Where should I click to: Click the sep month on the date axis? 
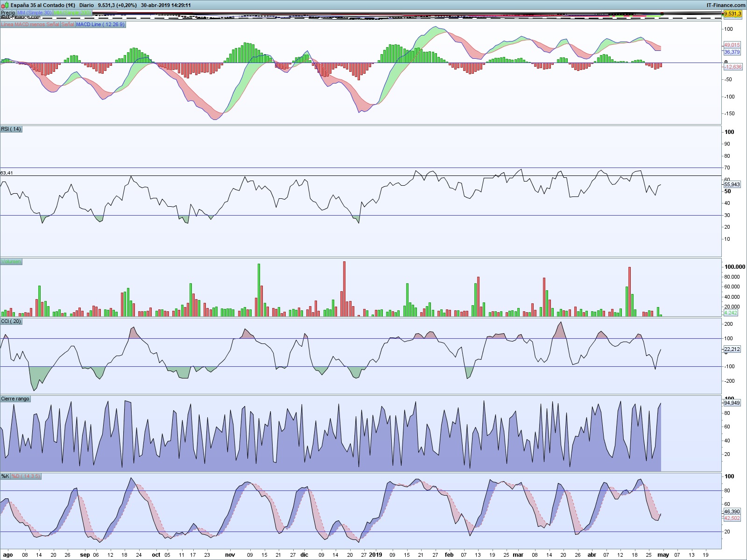(85, 555)
